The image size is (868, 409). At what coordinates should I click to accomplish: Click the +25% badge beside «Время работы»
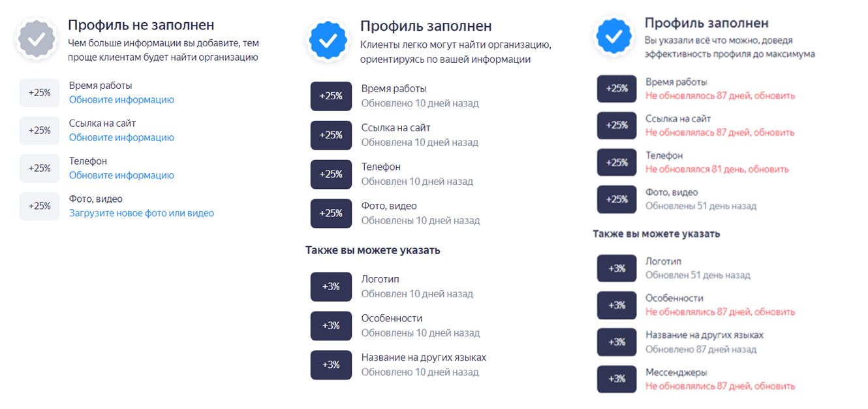point(331,95)
